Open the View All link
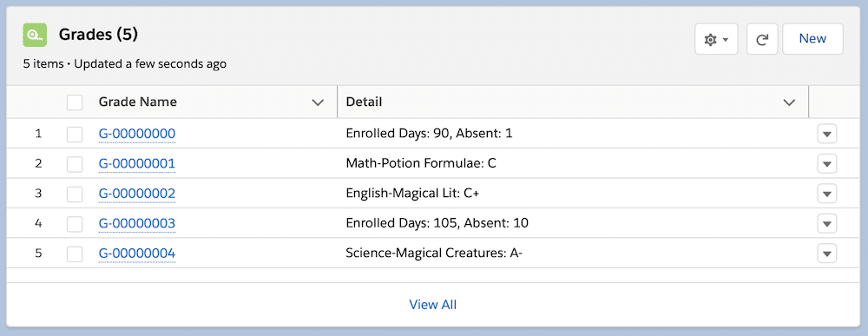This screenshot has width=868, height=336. coord(433,305)
